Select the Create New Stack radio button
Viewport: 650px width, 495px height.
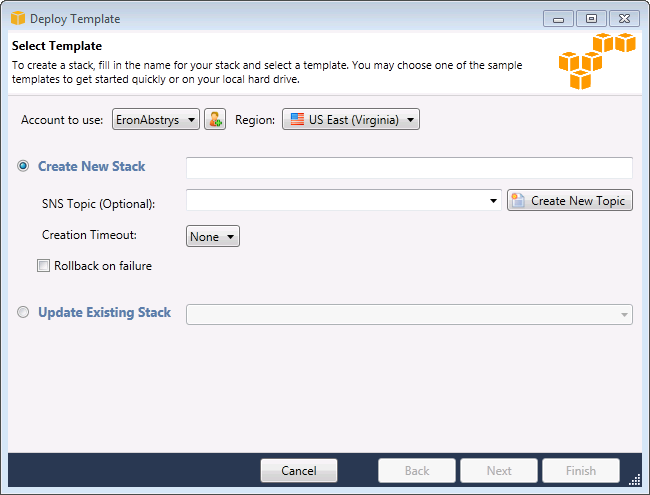pos(24,166)
